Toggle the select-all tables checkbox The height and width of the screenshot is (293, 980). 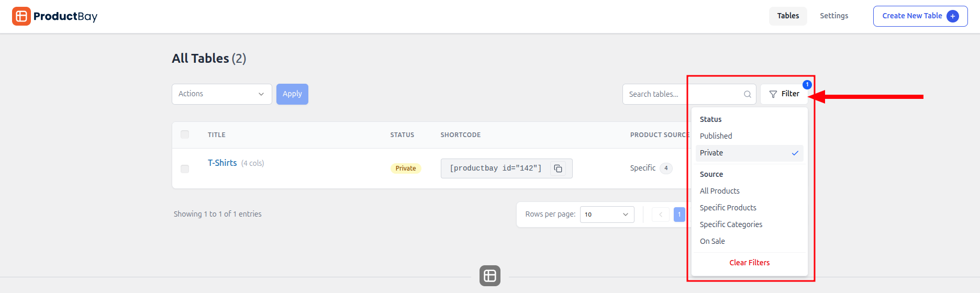coord(185,134)
